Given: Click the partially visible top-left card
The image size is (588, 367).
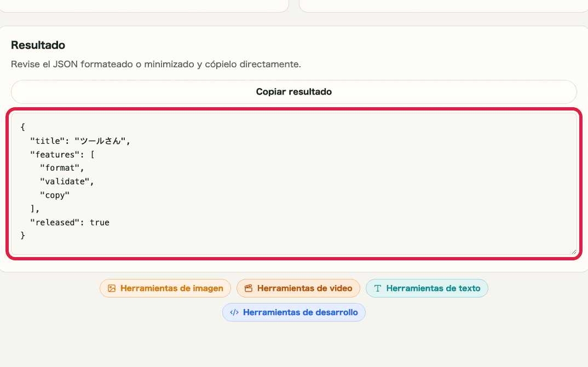Looking at the screenshot, I should pos(144,5).
